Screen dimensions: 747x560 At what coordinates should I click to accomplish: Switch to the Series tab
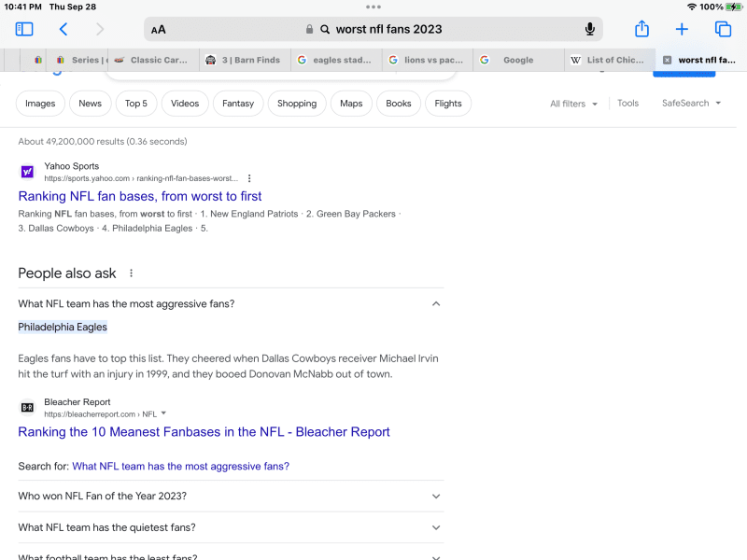pos(79,60)
